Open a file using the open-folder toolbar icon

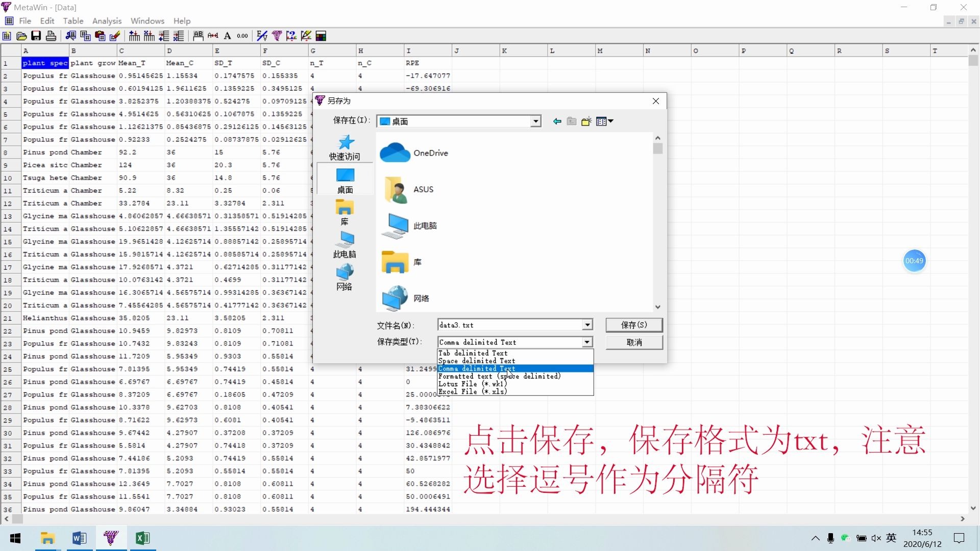click(21, 36)
